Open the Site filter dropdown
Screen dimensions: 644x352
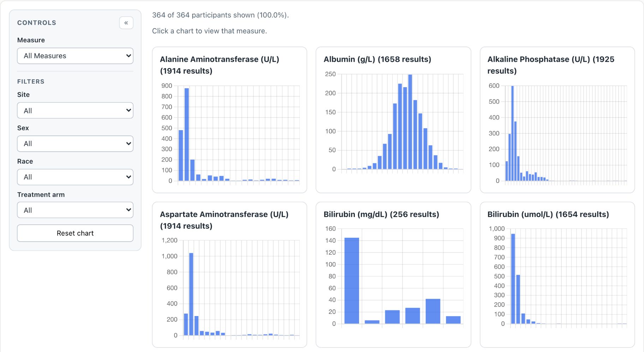[x=75, y=110]
